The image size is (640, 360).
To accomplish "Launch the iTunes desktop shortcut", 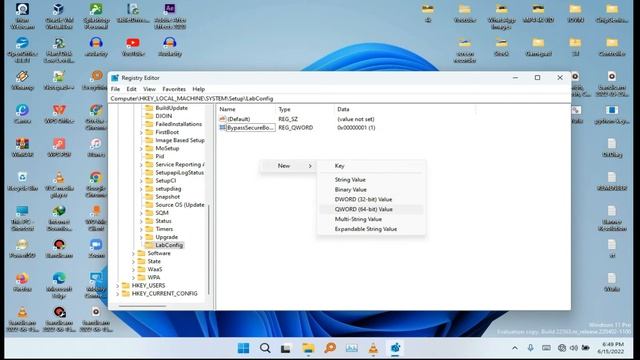I will [96, 147].
